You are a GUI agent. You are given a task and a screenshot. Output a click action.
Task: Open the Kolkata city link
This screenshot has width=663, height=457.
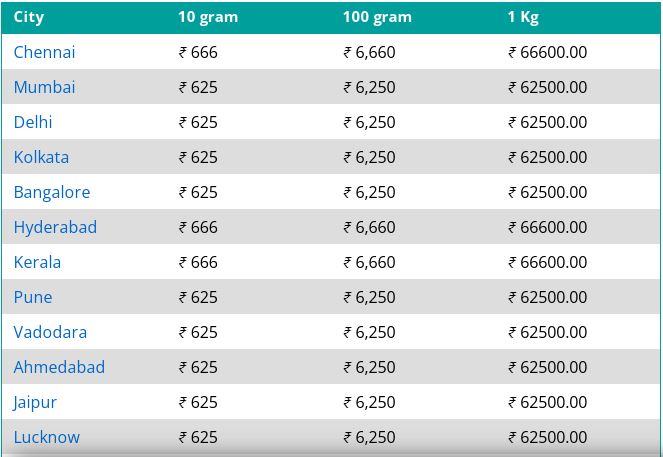coord(41,157)
